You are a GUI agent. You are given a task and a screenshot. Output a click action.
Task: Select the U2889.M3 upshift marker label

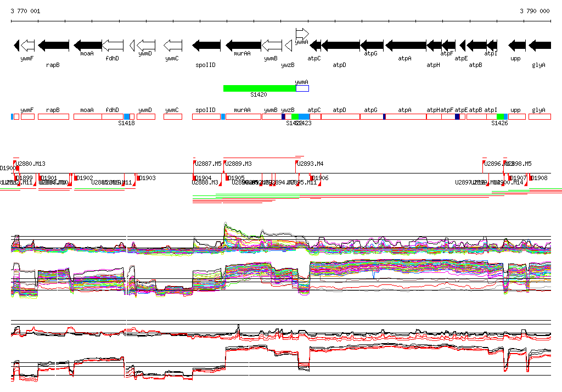(x=238, y=164)
